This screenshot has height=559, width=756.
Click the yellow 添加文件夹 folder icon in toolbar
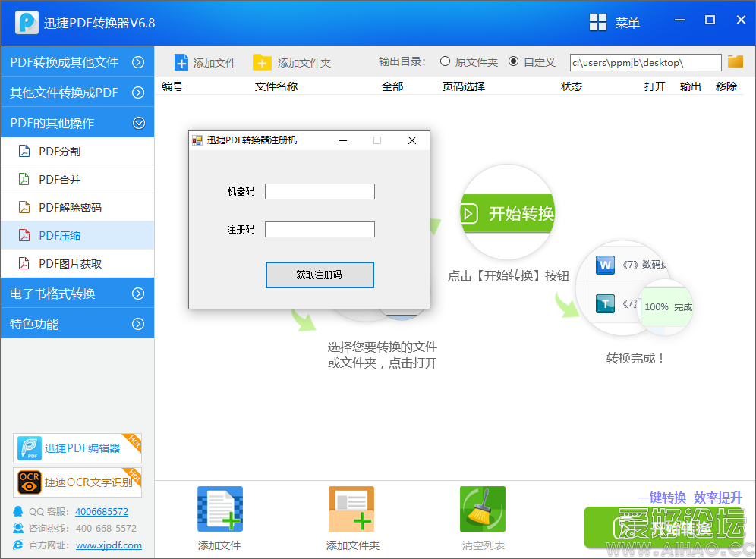pyautogui.click(x=262, y=63)
